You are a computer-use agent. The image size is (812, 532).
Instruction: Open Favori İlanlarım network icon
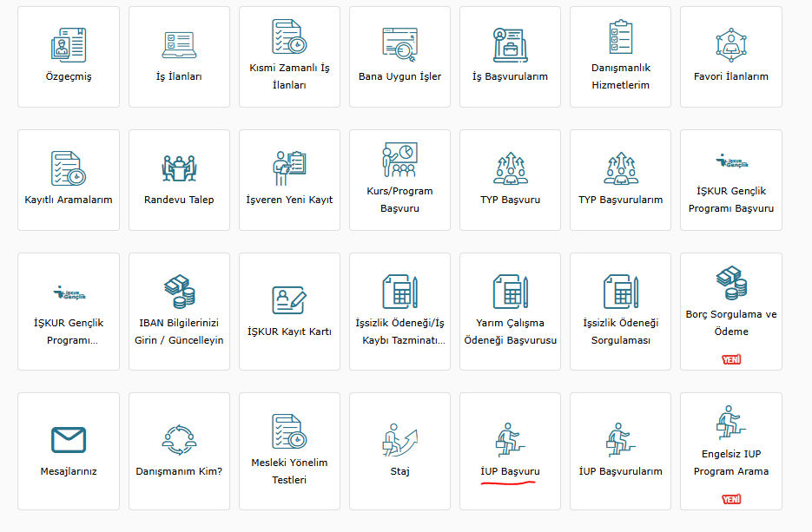tap(730, 45)
